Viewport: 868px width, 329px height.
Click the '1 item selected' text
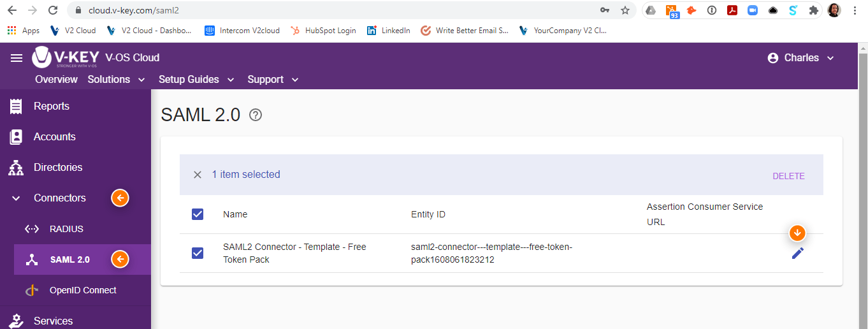[x=246, y=175]
